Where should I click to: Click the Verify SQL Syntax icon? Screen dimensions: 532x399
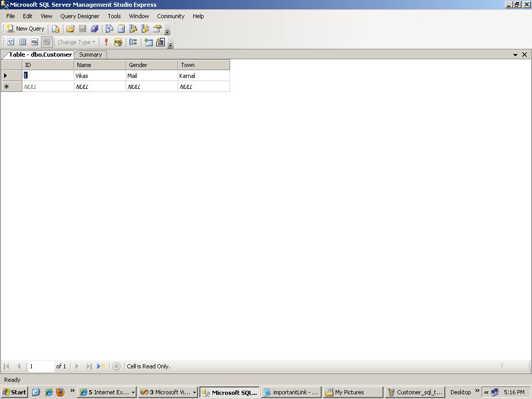click(x=118, y=42)
